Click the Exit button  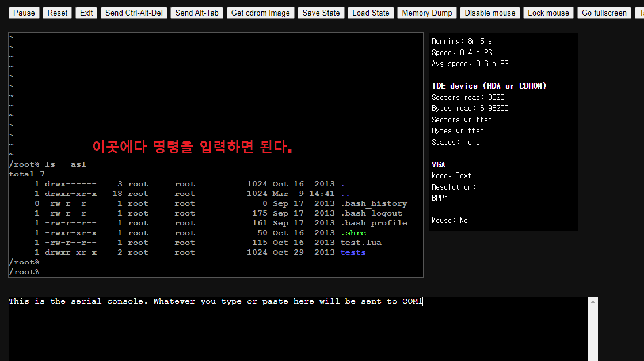(x=86, y=13)
